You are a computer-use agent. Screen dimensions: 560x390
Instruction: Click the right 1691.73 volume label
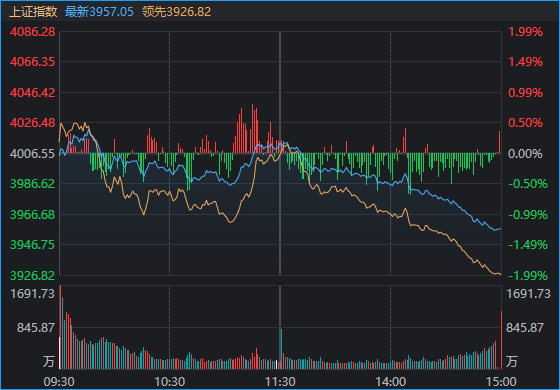point(529,294)
